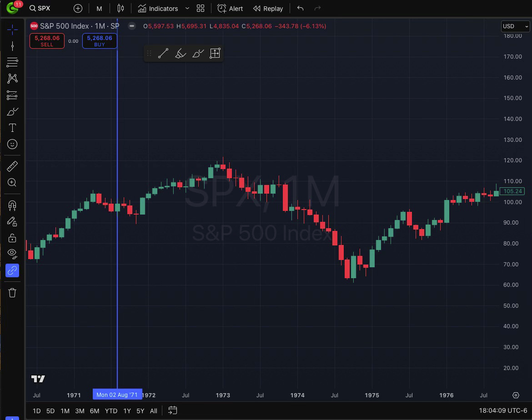Click the Mon 02 Aug '71 date label
Viewport: 532px width, 420px height.
117,395
